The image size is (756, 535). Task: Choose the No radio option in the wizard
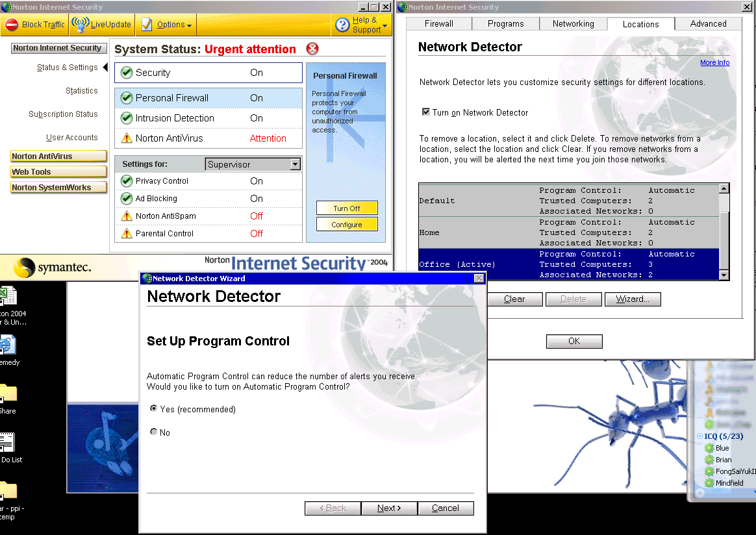coord(154,432)
